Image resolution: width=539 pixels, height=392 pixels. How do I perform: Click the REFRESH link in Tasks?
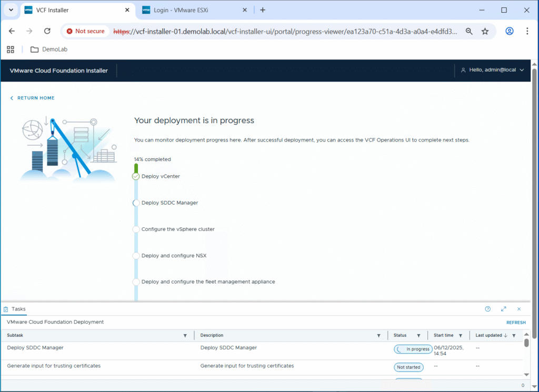516,323
